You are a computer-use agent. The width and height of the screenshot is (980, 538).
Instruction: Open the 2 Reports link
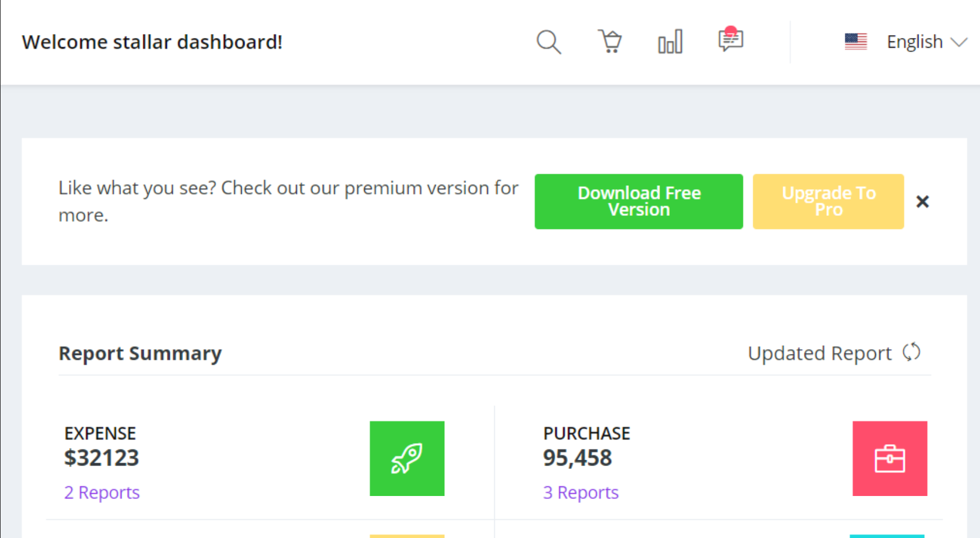point(102,493)
